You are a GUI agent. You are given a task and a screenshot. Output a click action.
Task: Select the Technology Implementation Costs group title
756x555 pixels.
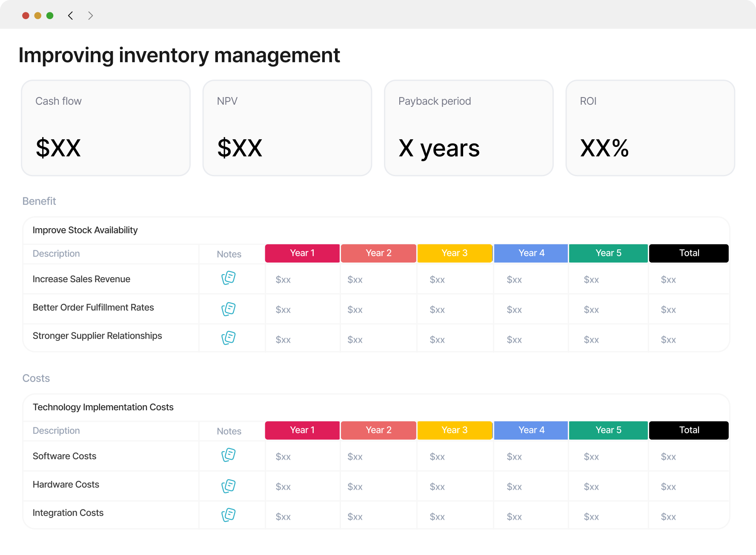tap(103, 407)
